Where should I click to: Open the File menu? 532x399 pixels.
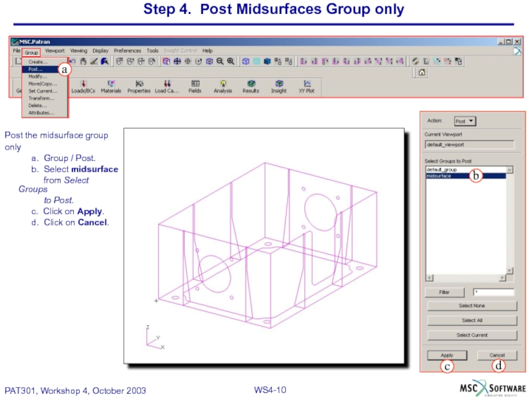(x=17, y=51)
